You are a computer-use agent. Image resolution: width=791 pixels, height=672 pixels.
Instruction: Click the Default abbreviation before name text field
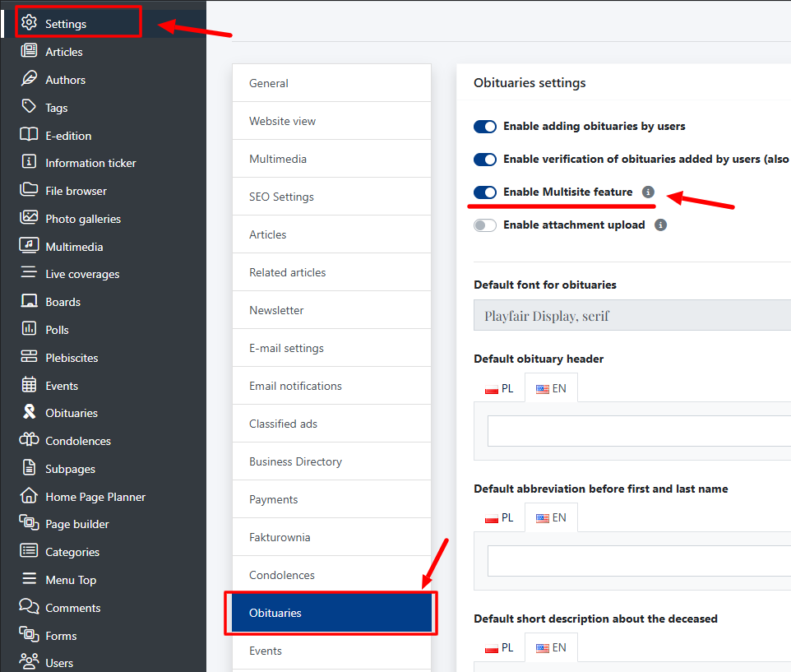point(639,560)
